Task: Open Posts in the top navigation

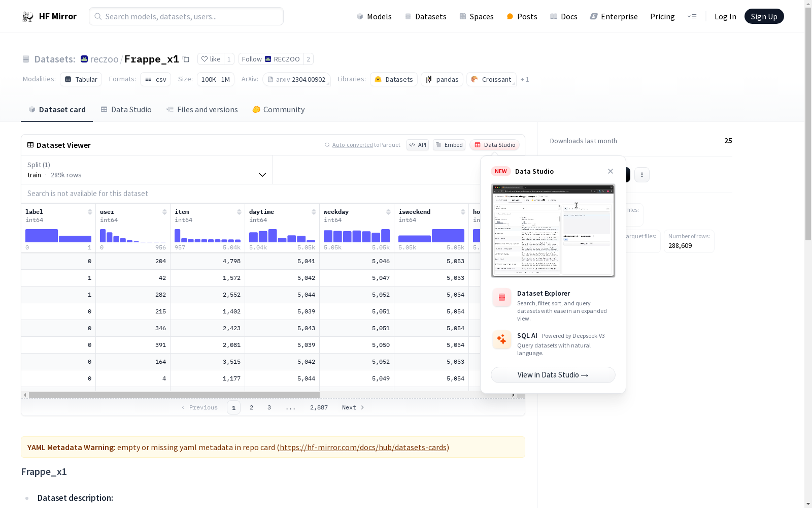Action: tap(522, 17)
